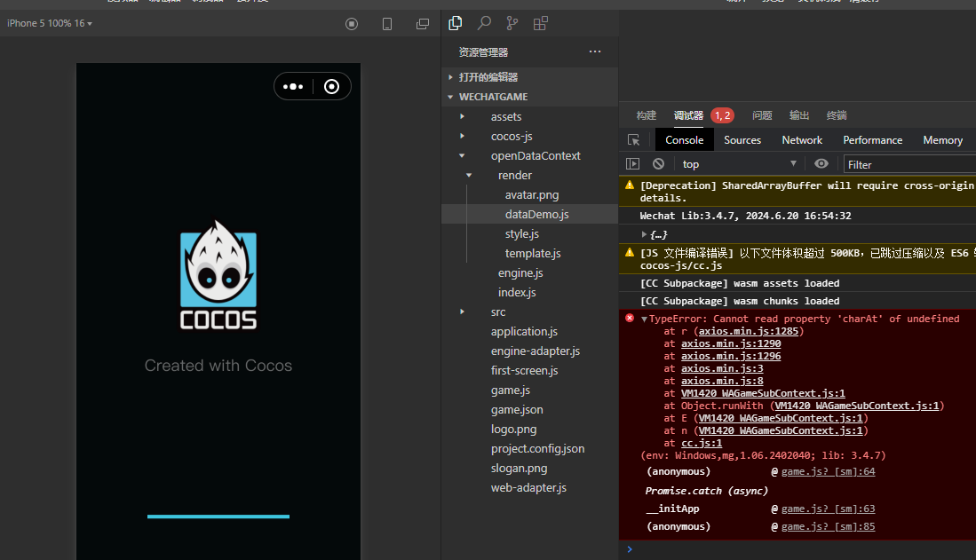Open game.json in the file tree
This screenshot has height=560, width=976.
[517, 409]
